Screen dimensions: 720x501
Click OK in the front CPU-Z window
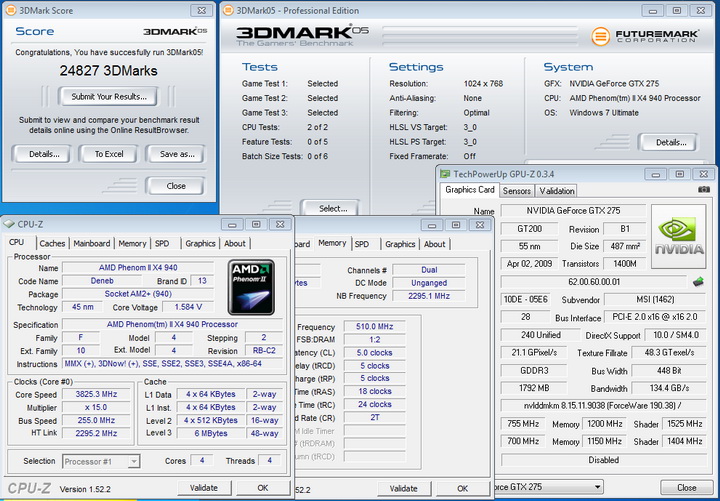(263, 488)
